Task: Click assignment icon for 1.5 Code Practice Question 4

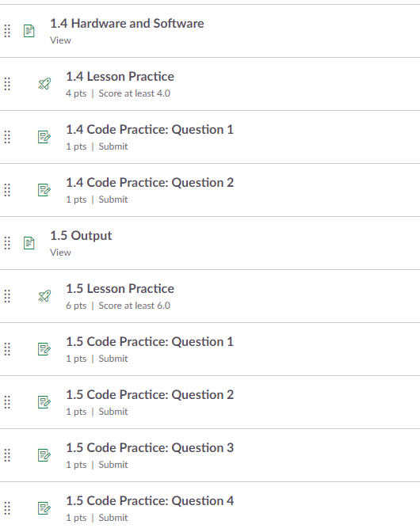Action: point(44,508)
